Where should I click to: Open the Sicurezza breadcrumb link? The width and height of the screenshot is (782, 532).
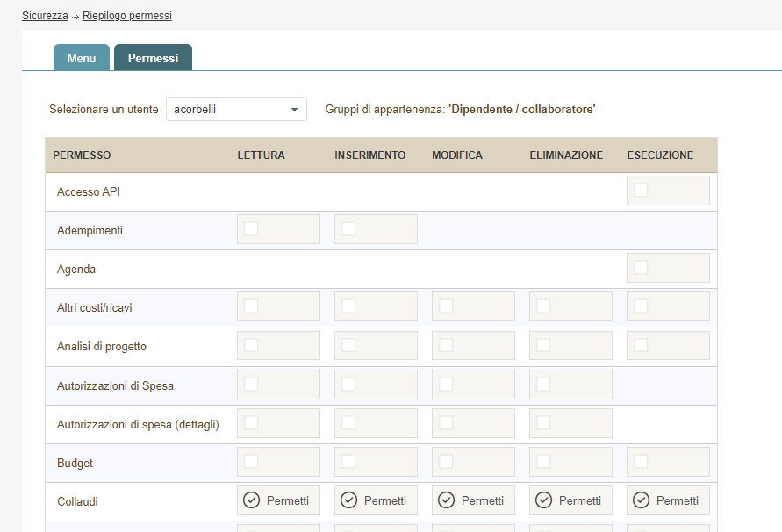pyautogui.click(x=45, y=16)
